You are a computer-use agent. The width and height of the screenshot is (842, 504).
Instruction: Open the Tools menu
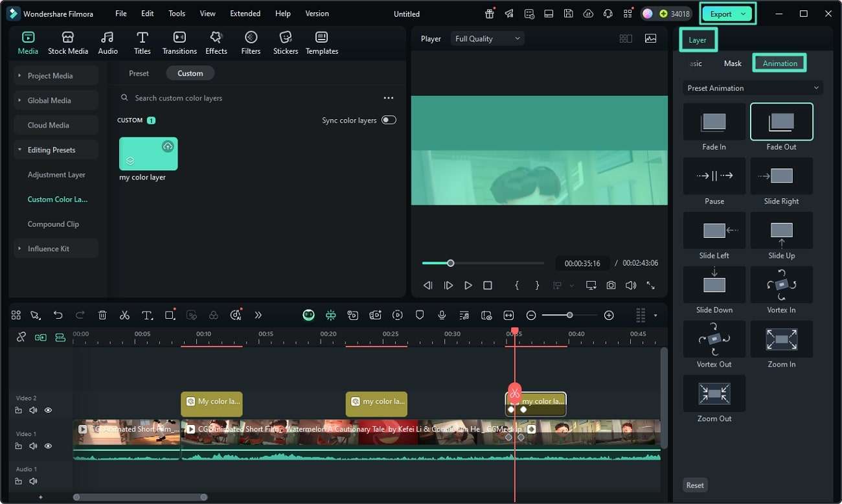(x=177, y=14)
